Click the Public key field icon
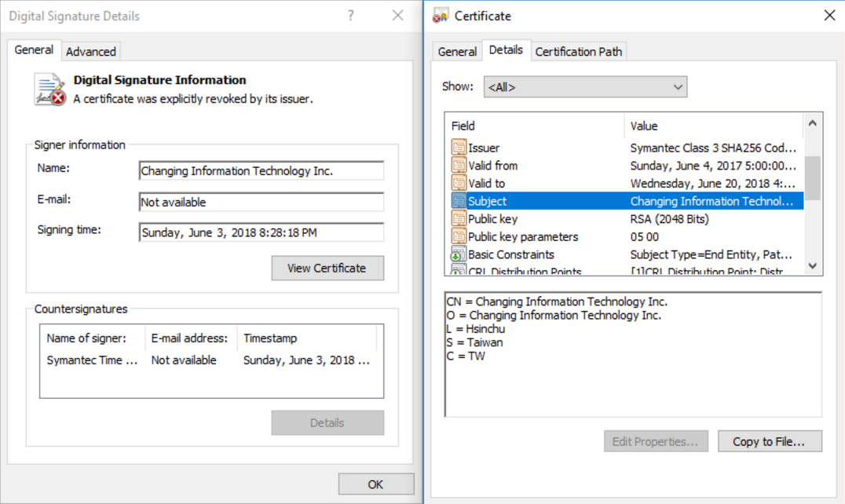The width and height of the screenshot is (845, 504). click(459, 219)
